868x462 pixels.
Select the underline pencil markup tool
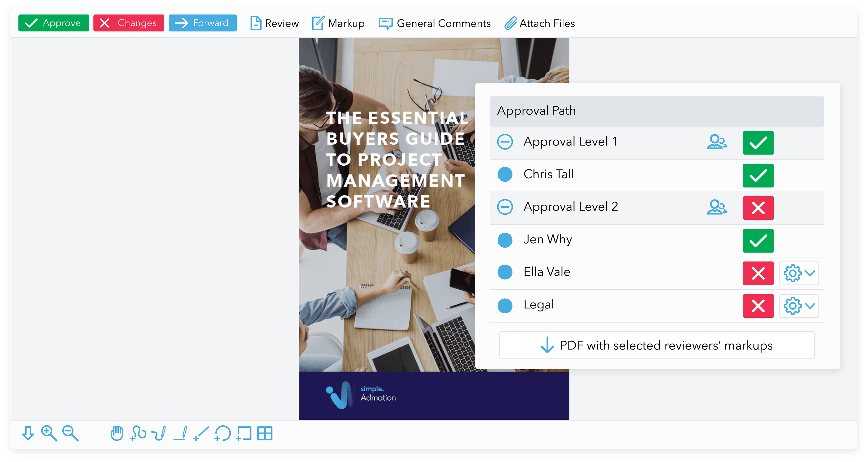[x=180, y=433]
